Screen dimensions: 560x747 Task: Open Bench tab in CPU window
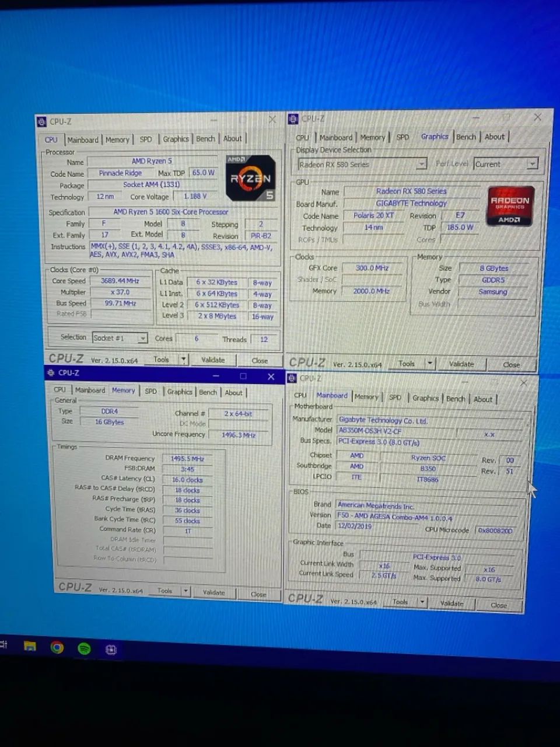tap(205, 139)
